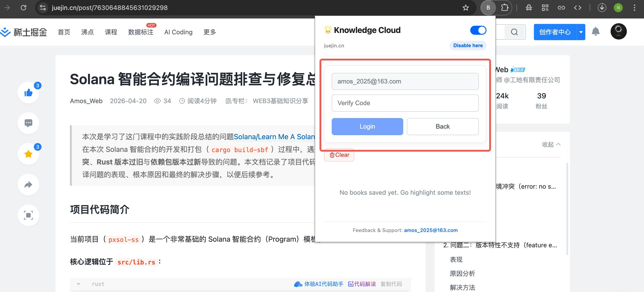Screen dimensions: 644x292
Task: Open the site info icon in address bar
Action: tap(43, 8)
